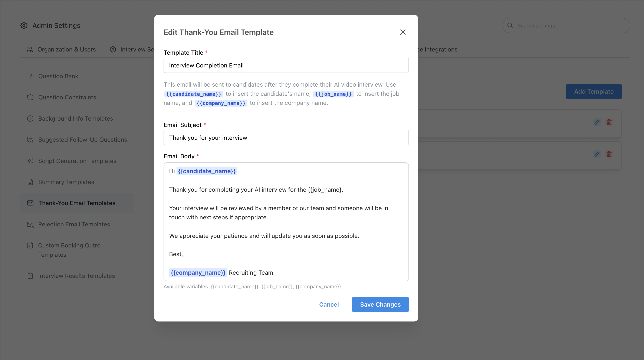
Task: Click the search magnifier in Search settings
Action: (511, 25)
